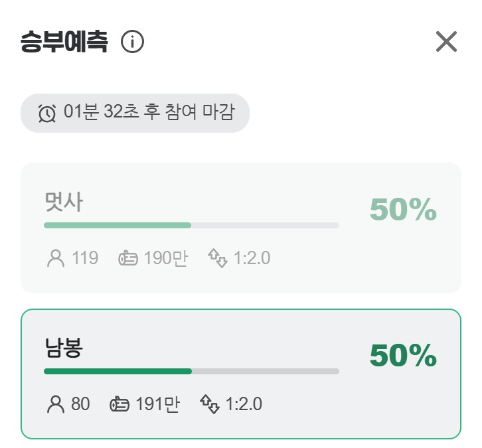
Task: Click the participant icon under 멋사
Action: point(56,258)
